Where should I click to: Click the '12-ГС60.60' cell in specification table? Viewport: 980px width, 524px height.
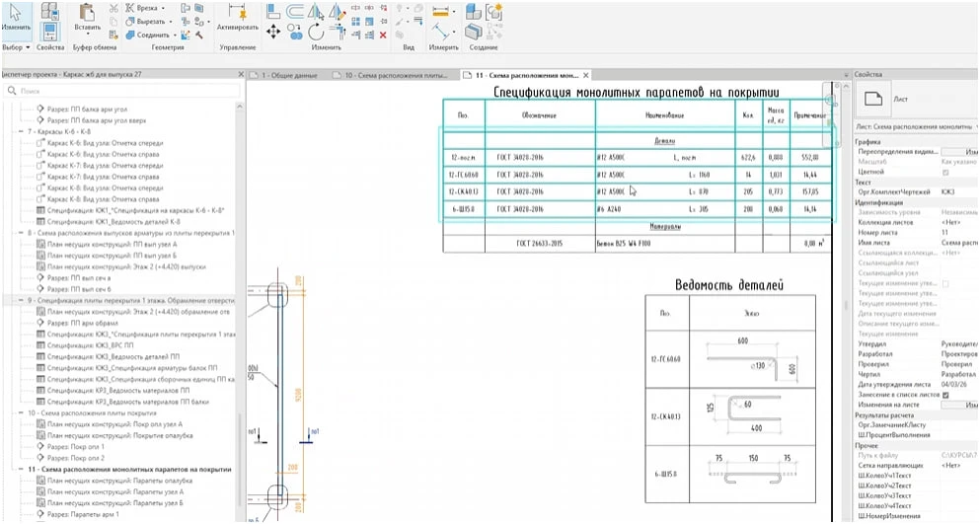click(463, 175)
